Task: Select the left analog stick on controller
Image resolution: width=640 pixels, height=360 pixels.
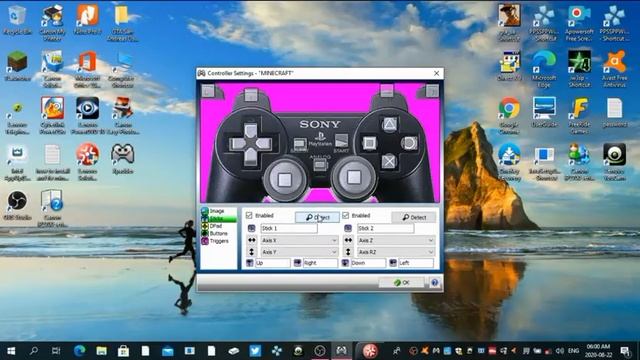Action: tap(284, 179)
